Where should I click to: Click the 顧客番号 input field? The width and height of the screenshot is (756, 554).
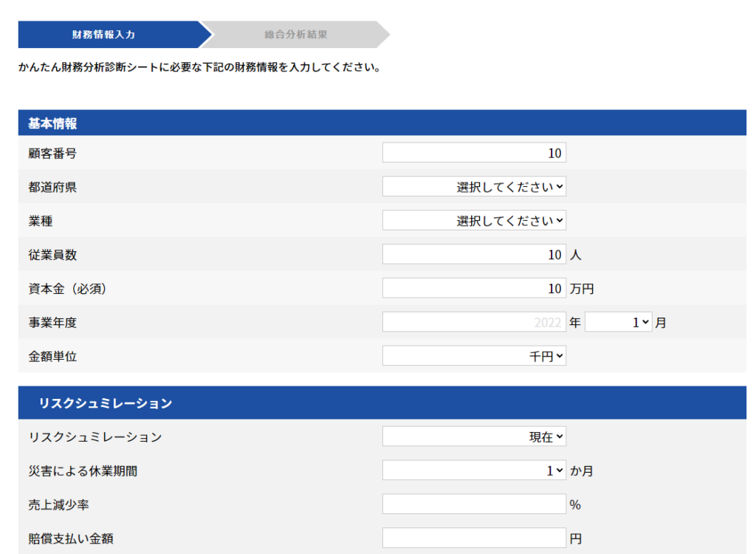474,153
